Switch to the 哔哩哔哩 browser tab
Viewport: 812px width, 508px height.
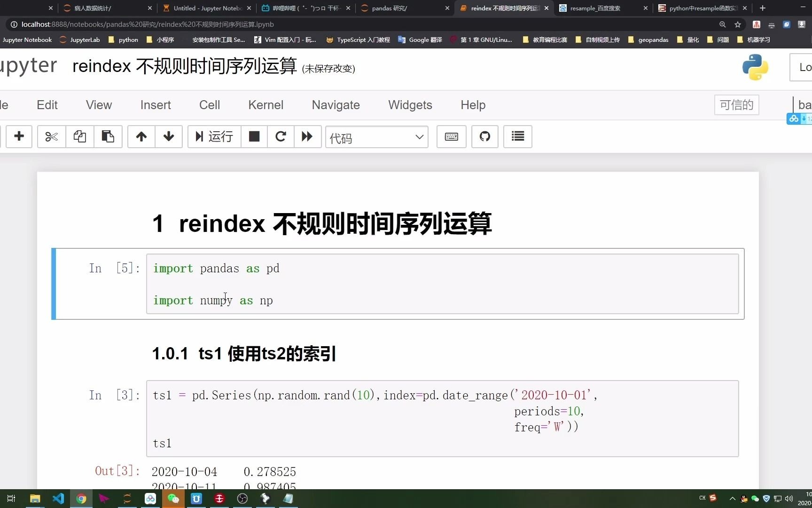tap(305, 8)
